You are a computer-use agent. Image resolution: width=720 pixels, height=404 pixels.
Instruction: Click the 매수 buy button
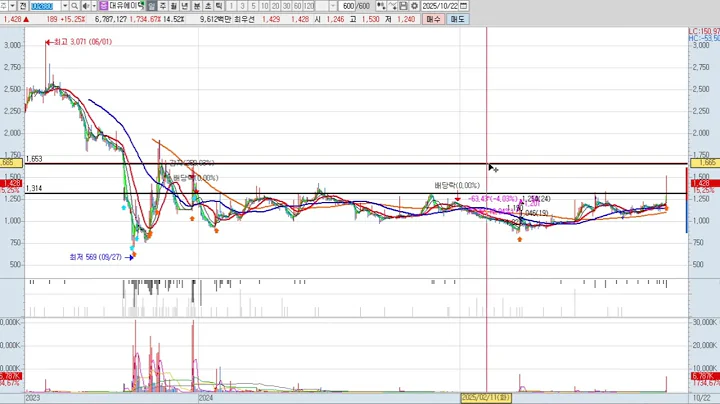tap(433, 19)
